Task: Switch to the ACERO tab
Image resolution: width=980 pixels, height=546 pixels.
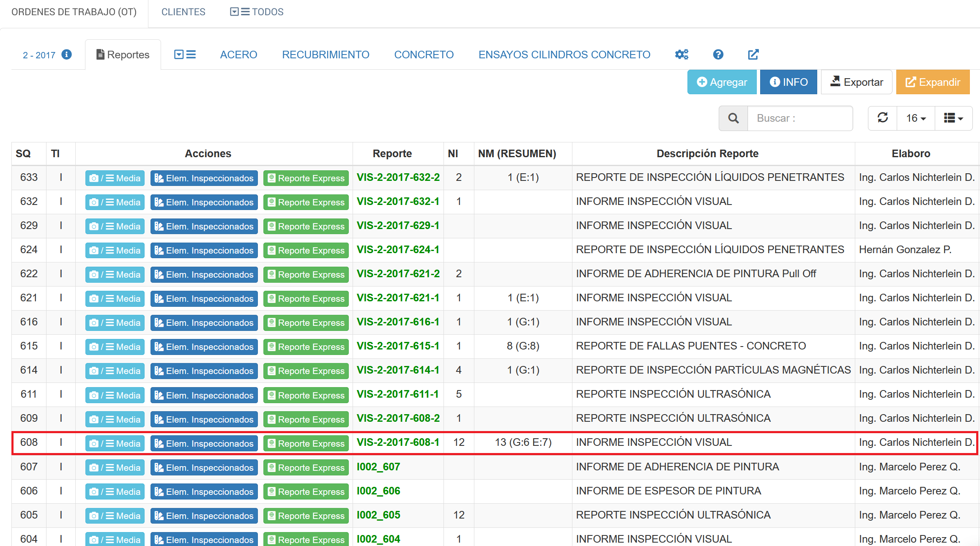Action: tap(238, 55)
